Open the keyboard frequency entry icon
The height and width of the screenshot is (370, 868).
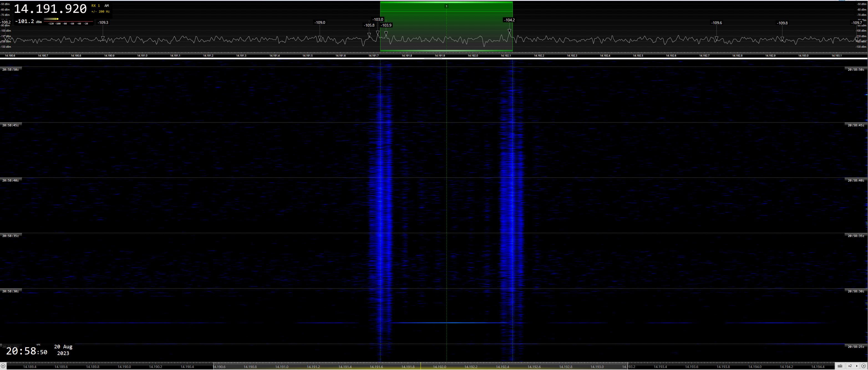[840, 366]
